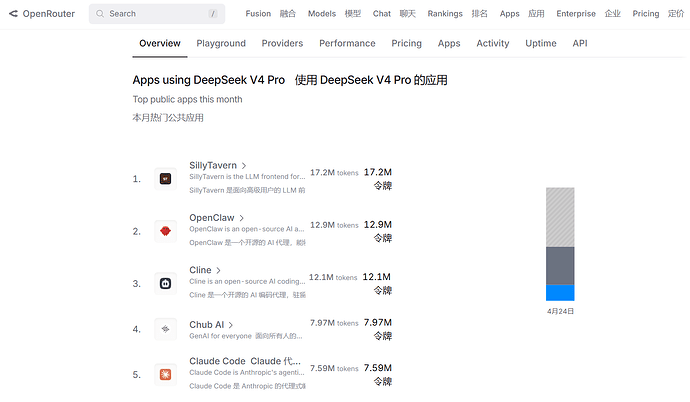The height and width of the screenshot is (402, 690).
Task: Click the '7.97M tokens' value for Chub AI
Action: [334, 323]
